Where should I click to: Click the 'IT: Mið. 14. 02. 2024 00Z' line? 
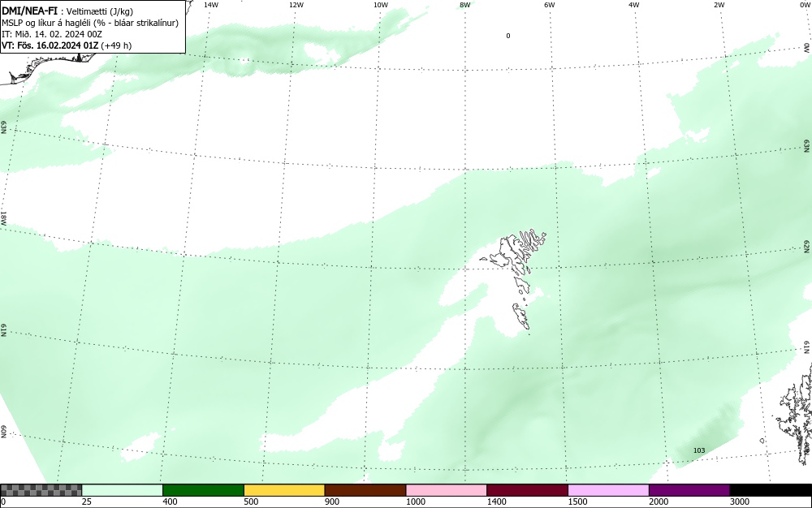coord(52,34)
